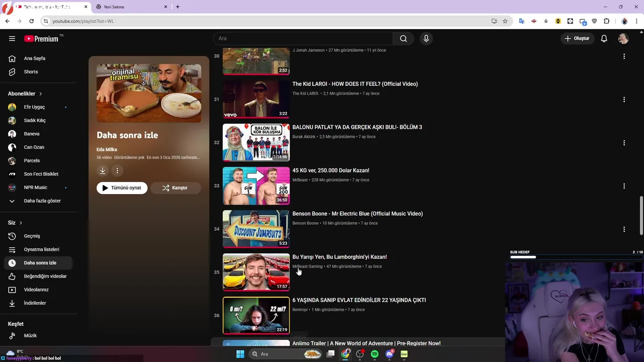
Task: Open the original tiramisu playlist cover thumbnail
Action: click(x=149, y=93)
